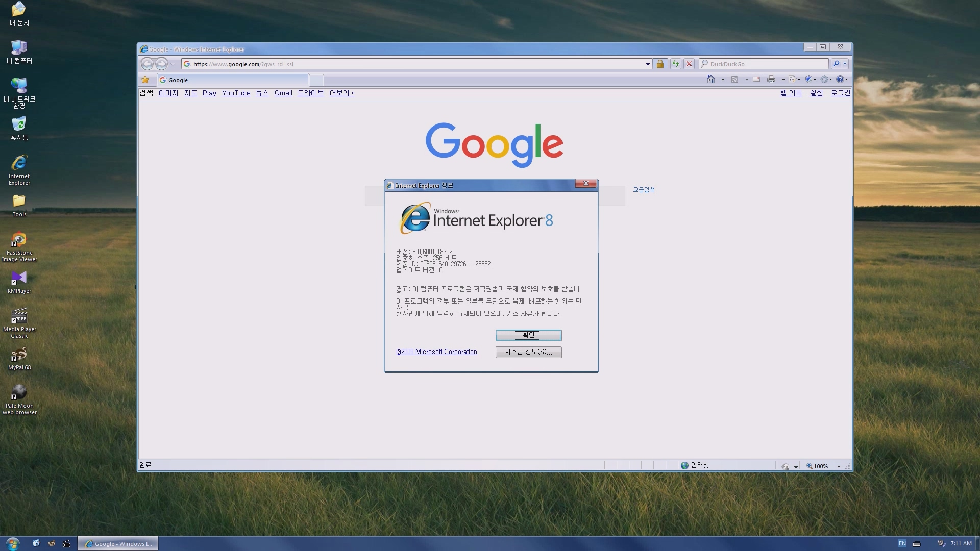This screenshot has width=980, height=551.
Task: Open the Tools gear dropdown menu
Action: (826, 79)
